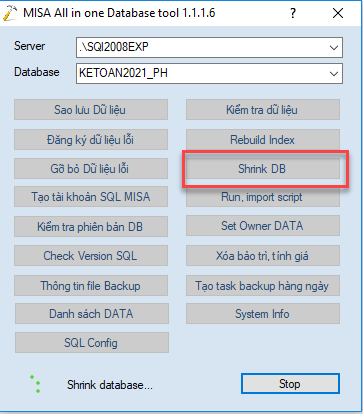Click Kiểm tra phiên bản DB button
Image resolution: width=363 pixels, height=414 pixels.
pyautogui.click(x=91, y=227)
